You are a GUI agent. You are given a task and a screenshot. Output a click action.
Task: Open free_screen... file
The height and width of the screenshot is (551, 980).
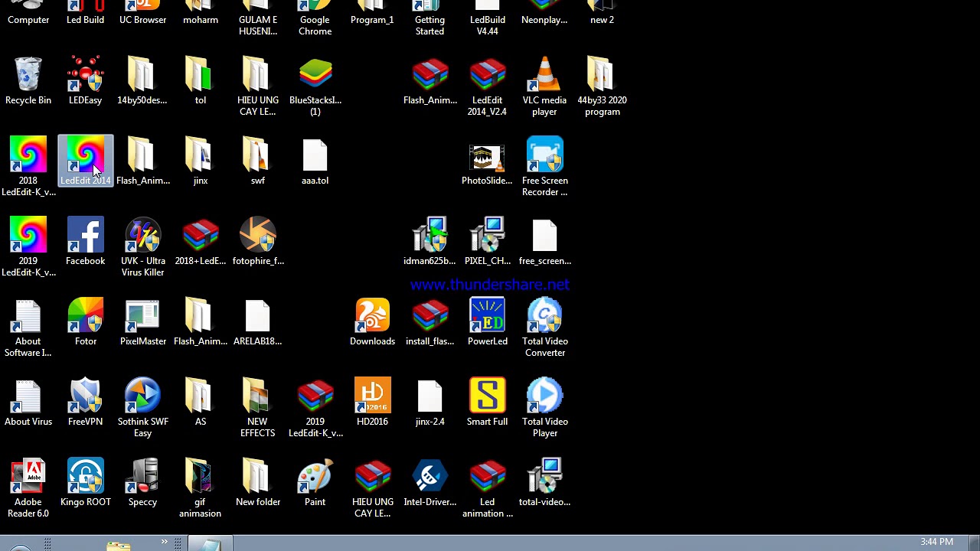pyautogui.click(x=544, y=242)
